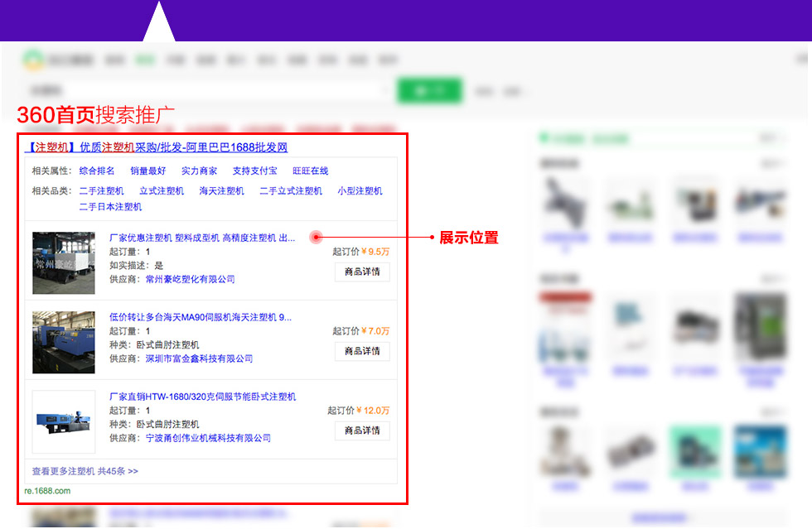Open the 厂家直销HTW-1680/320 product title
The width and height of the screenshot is (812, 529).
(x=202, y=397)
